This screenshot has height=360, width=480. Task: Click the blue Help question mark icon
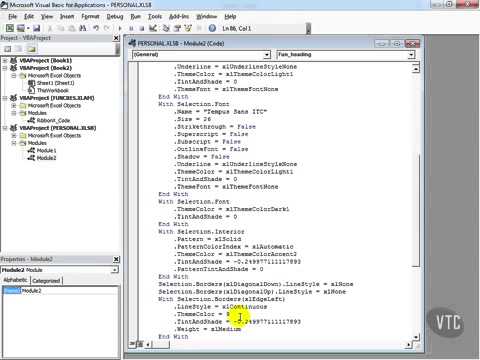click(x=212, y=28)
